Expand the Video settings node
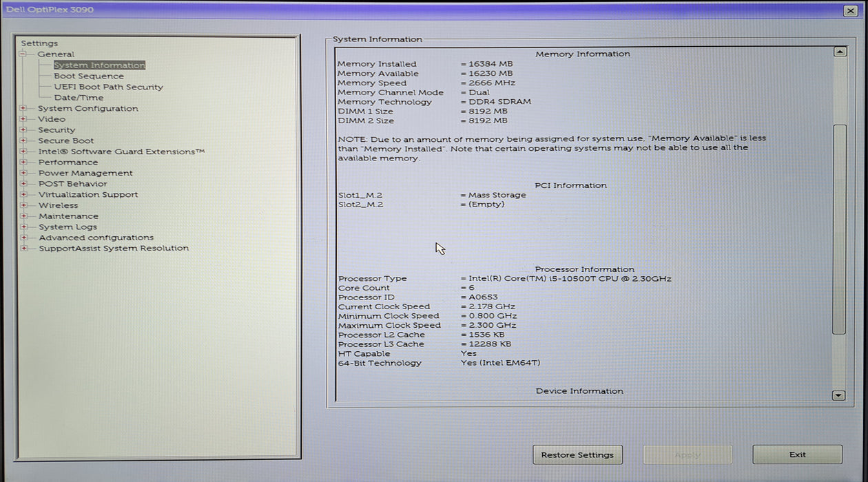The image size is (868, 482). 23,119
